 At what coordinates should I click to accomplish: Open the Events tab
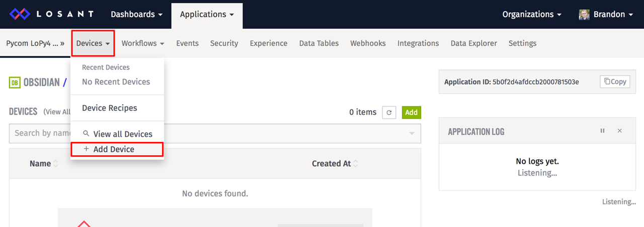click(x=187, y=43)
